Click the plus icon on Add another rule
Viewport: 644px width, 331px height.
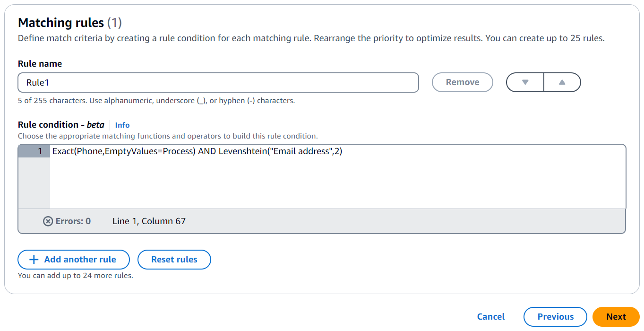point(34,259)
